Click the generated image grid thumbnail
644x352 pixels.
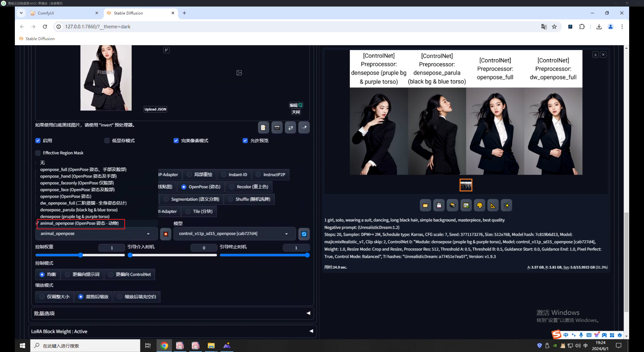coord(466,185)
